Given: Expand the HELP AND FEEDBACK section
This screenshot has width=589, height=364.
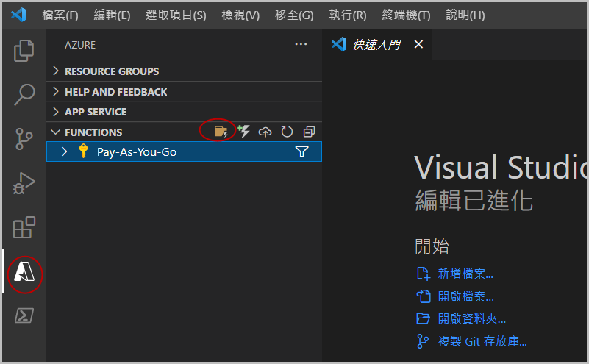Looking at the screenshot, I should coord(115,92).
